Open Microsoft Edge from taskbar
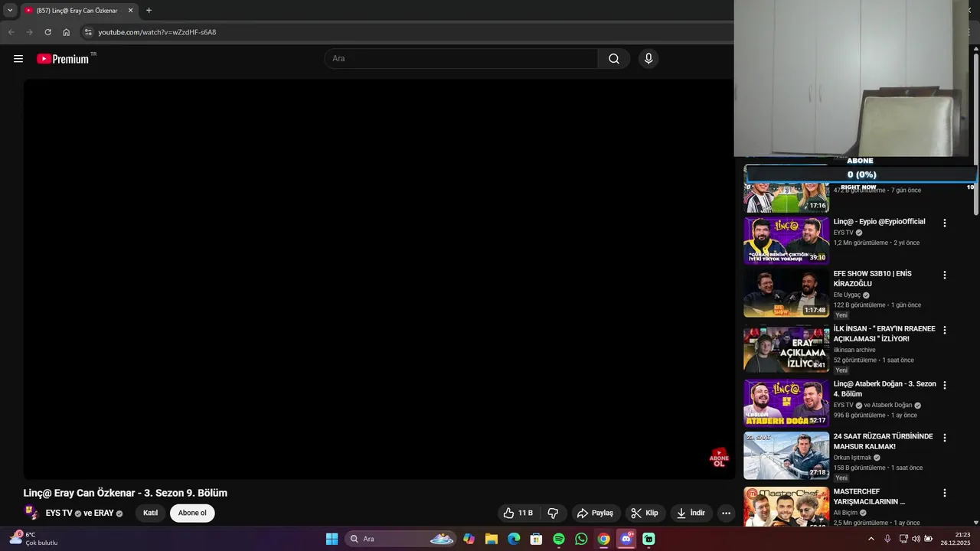 tap(514, 539)
